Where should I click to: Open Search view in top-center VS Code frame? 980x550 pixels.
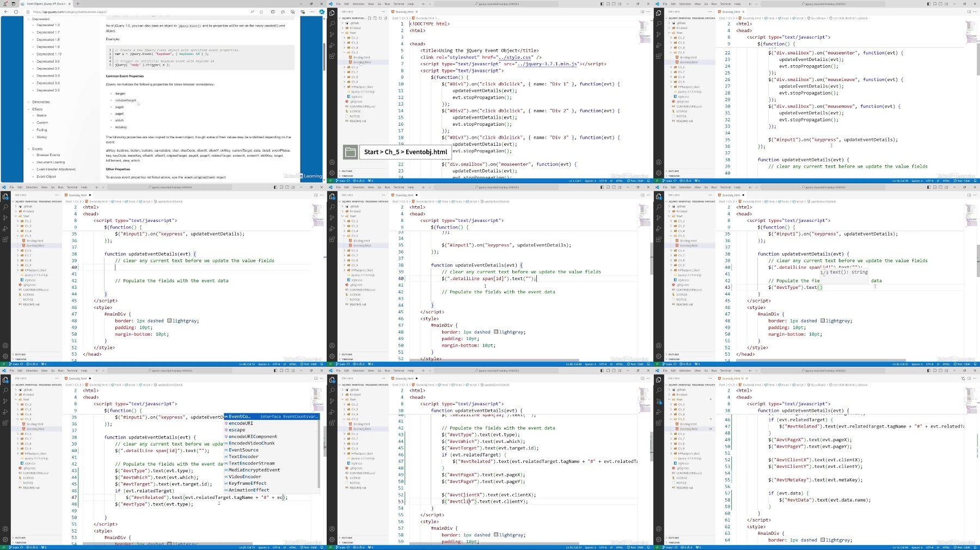tap(332, 23)
